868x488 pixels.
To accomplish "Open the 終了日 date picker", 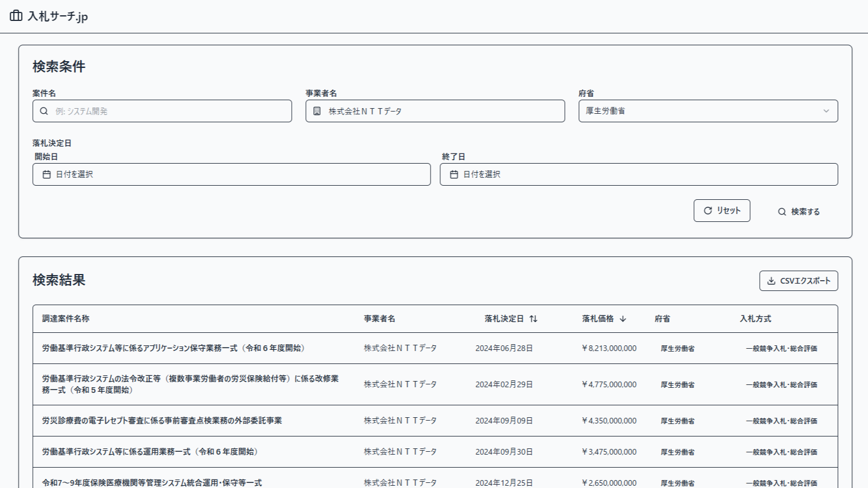I will (x=639, y=174).
